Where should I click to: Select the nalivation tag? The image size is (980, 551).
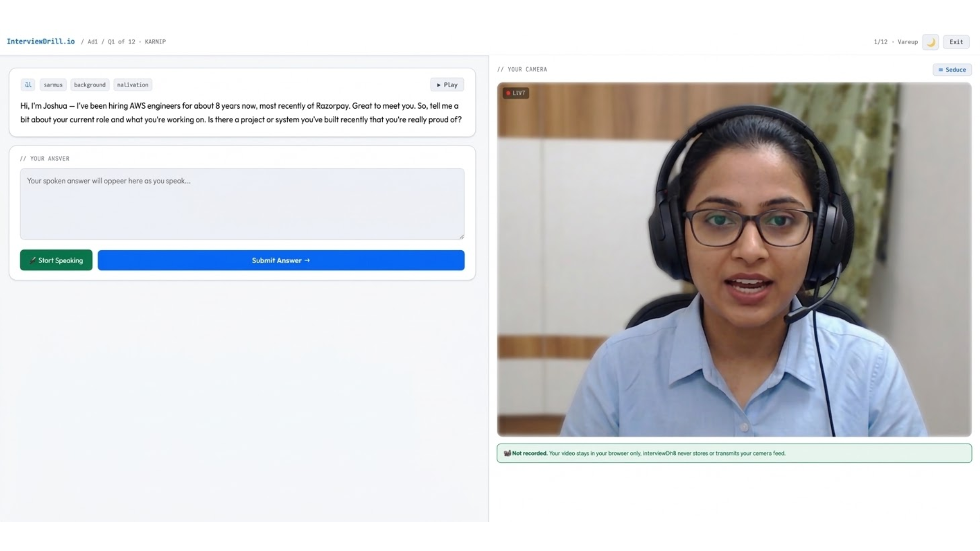coord(132,85)
